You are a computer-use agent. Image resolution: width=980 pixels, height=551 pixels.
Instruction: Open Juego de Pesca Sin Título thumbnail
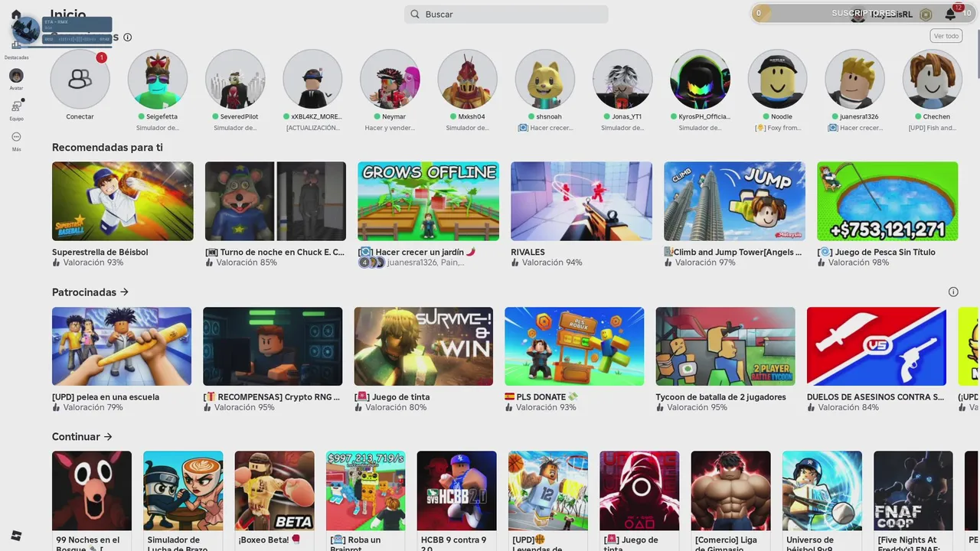[887, 201]
